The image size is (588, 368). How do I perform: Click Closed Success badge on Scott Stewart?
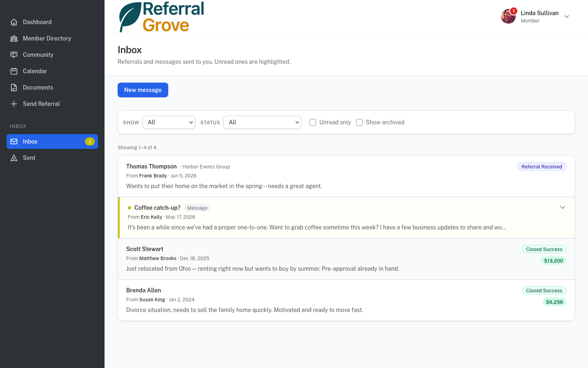[x=544, y=249]
